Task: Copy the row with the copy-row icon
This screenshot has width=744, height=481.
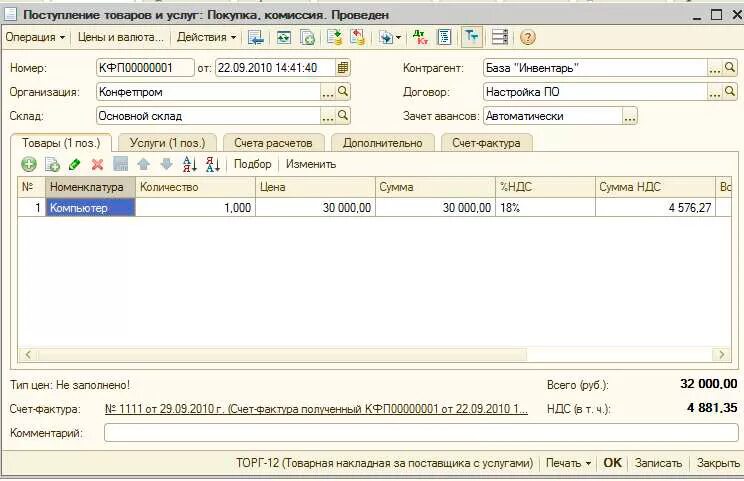Action: click(x=52, y=164)
